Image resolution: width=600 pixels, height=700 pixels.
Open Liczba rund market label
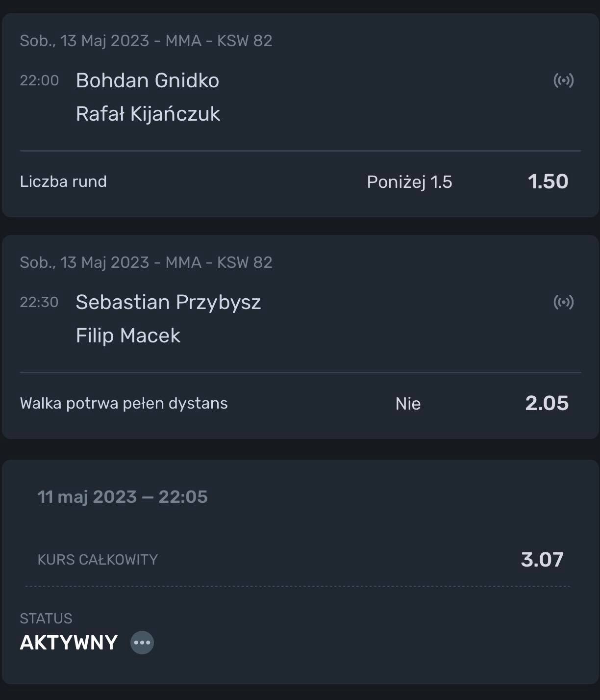click(x=63, y=181)
